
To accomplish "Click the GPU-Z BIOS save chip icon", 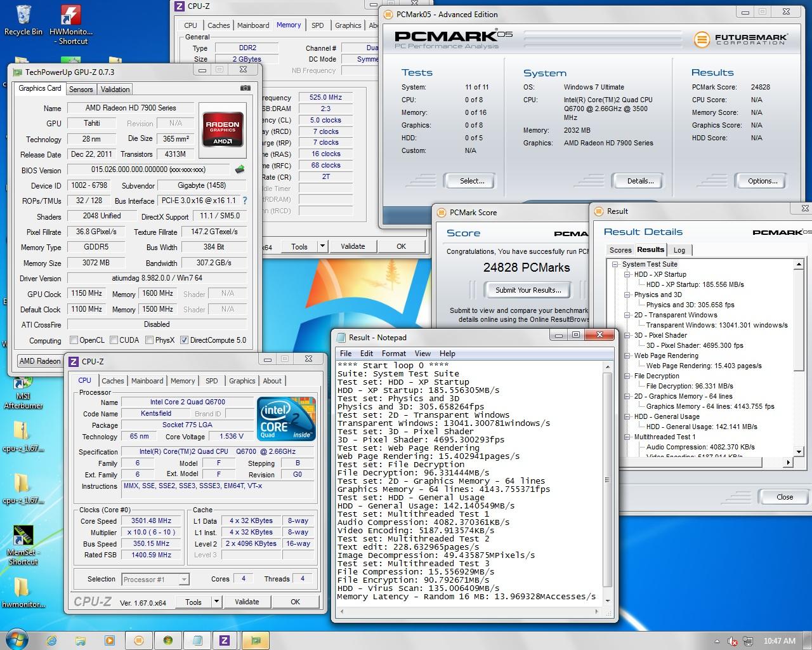I will [x=240, y=169].
